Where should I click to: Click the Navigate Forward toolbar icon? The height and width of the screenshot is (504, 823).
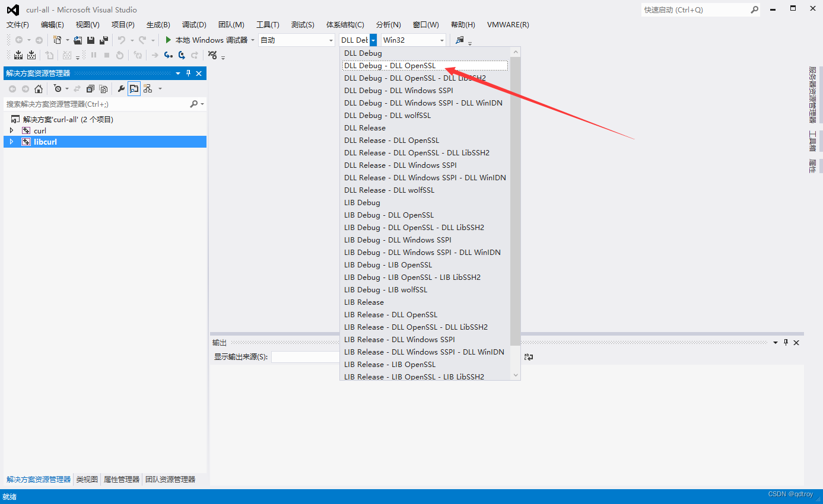point(39,40)
